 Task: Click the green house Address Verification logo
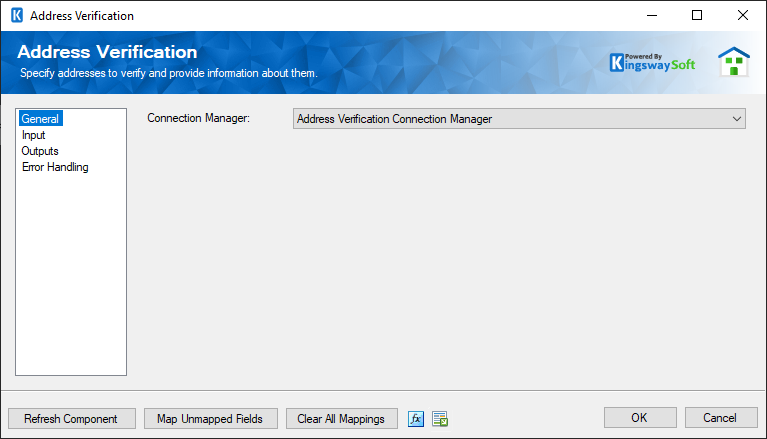pos(734,62)
